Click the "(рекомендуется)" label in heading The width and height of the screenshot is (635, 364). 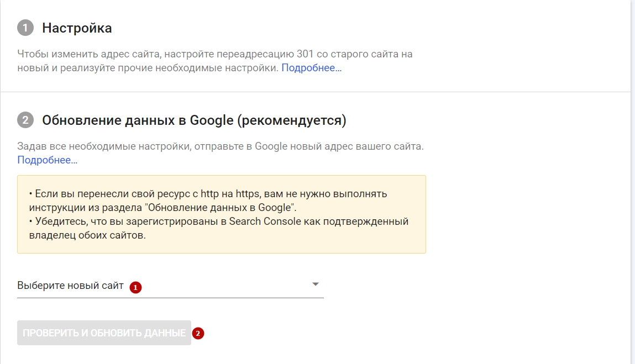291,120
